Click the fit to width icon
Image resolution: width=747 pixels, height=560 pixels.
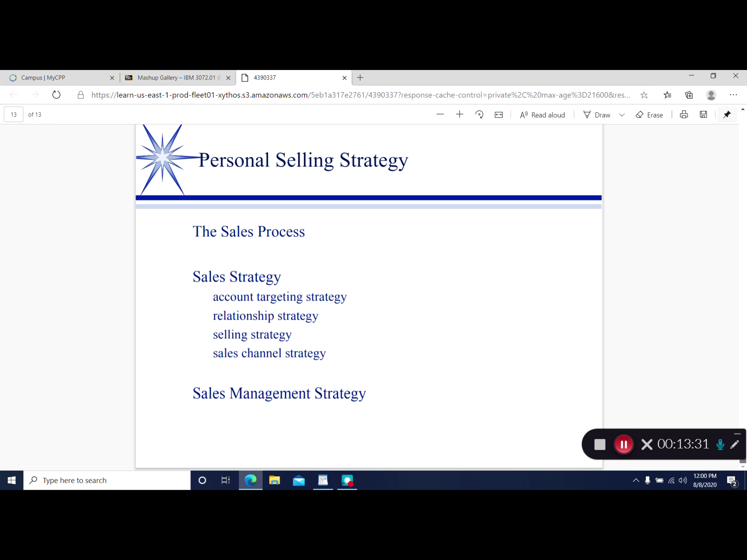[x=499, y=115]
